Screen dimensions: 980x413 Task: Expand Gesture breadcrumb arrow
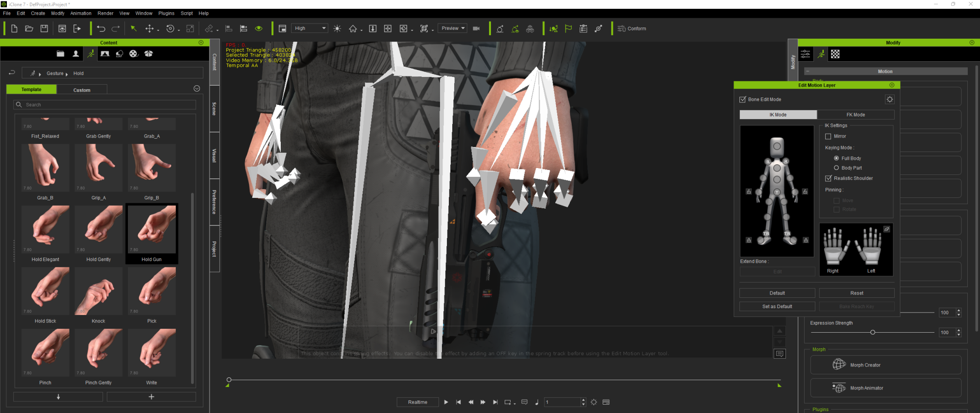(67, 74)
